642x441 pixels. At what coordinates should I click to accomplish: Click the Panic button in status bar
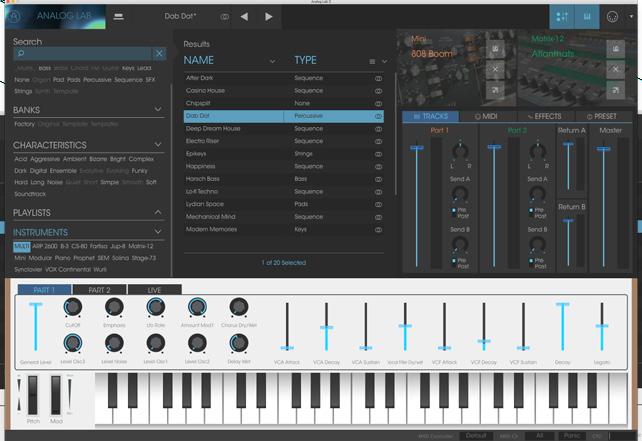tap(572, 436)
